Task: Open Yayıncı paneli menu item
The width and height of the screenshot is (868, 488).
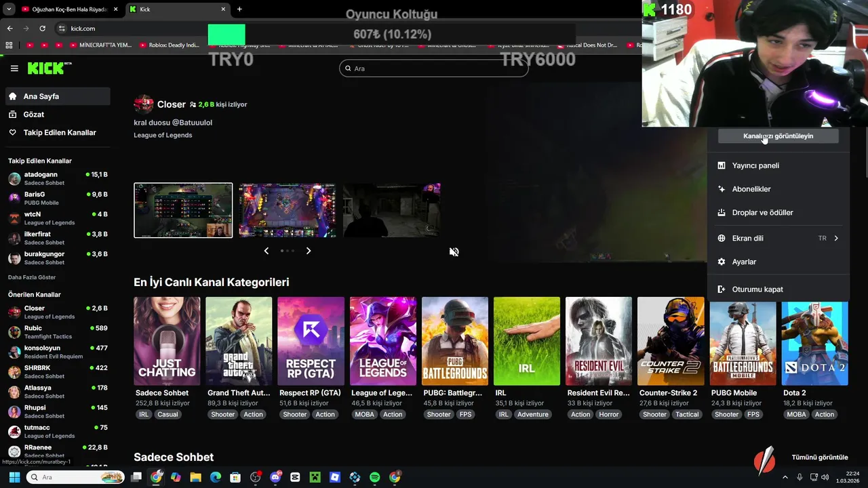Action: tap(778, 165)
